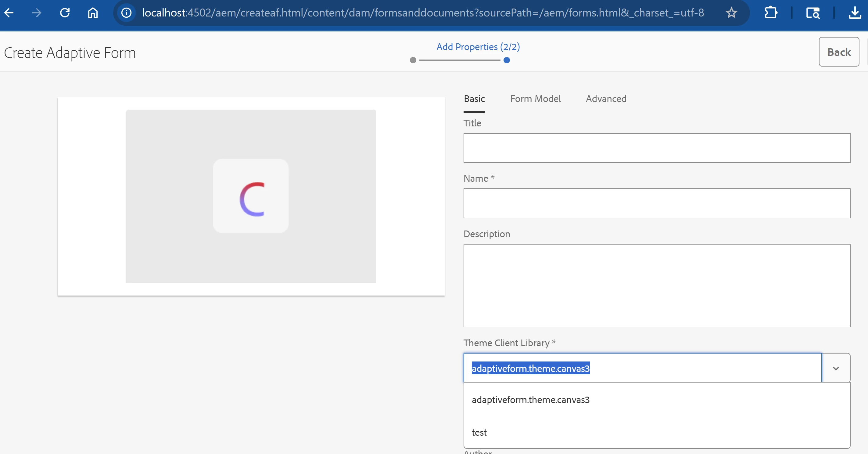Open the downloads icon in toolbar
Image resolution: width=868 pixels, height=454 pixels.
pos(855,13)
